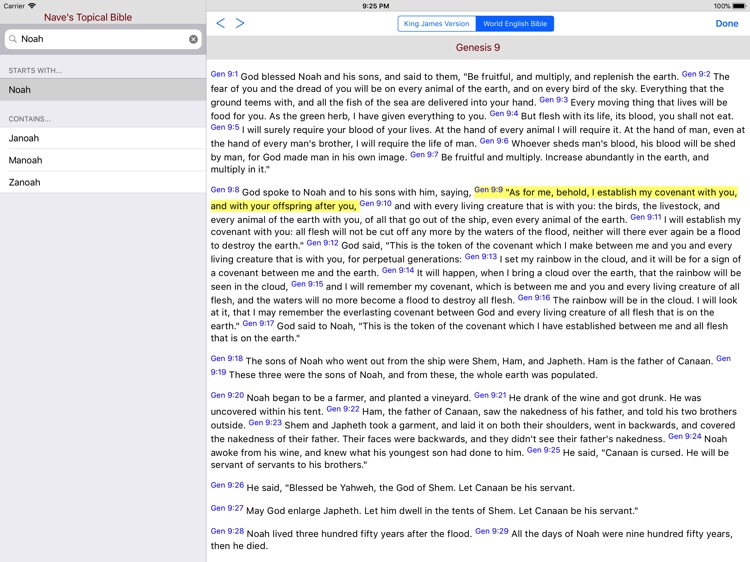This screenshot has width=750, height=562.
Task: Click the Genesis 9 chapter heading
Action: 478,47
